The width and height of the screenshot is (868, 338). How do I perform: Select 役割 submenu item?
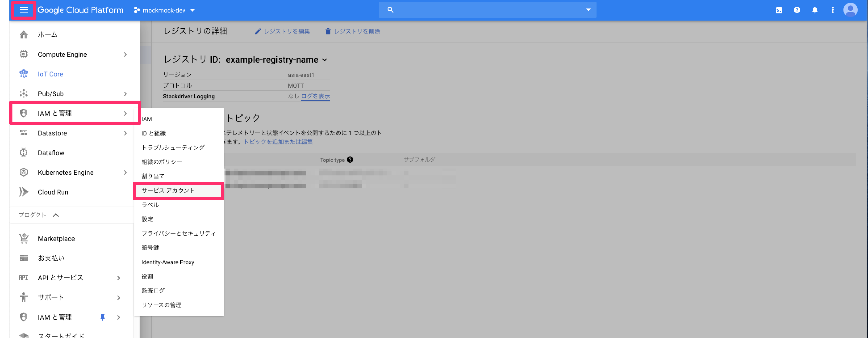pos(179,276)
